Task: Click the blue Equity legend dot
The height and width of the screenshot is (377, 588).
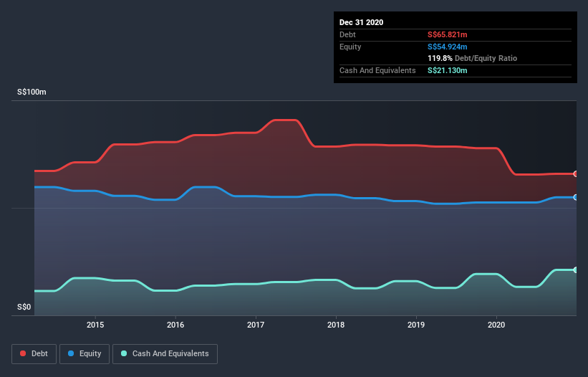Action: [x=71, y=353]
